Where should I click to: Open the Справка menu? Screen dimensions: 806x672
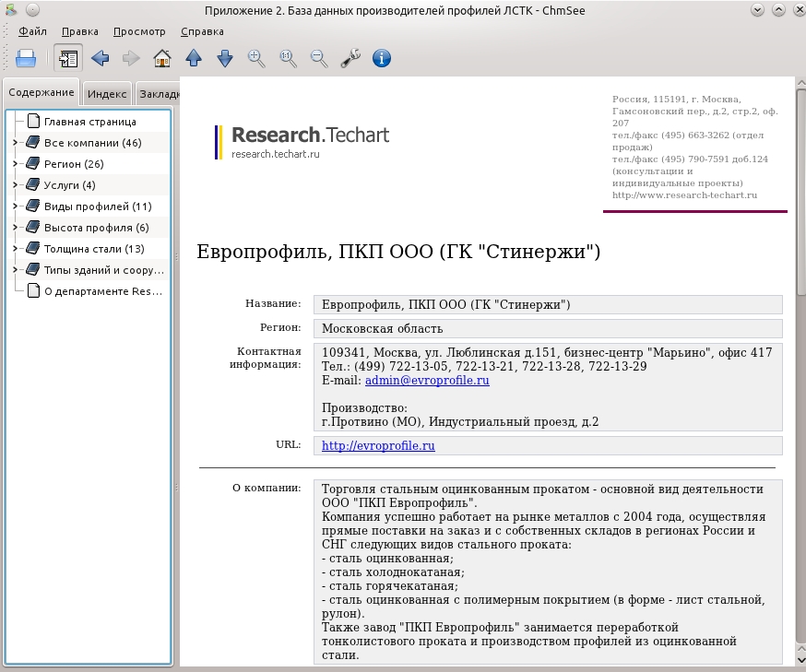(202, 31)
